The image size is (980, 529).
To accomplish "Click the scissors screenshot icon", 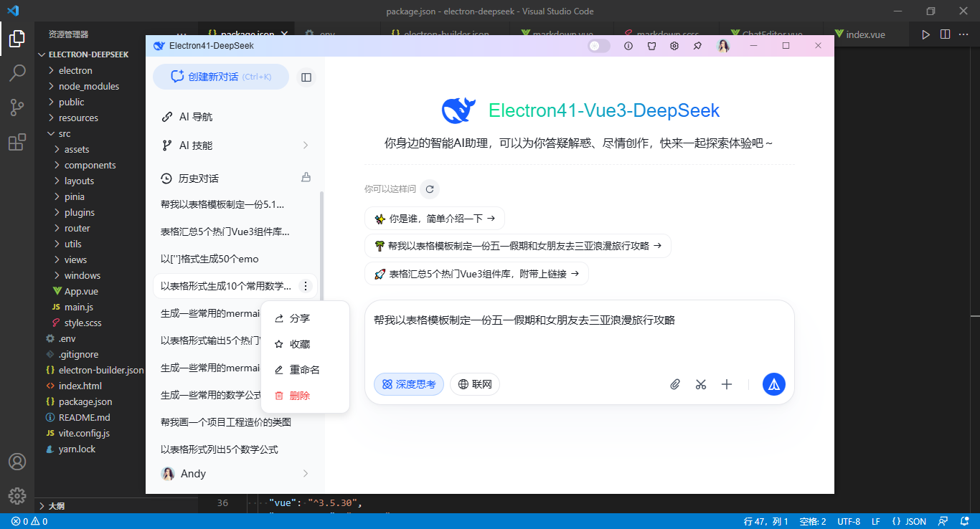I will 701,384.
